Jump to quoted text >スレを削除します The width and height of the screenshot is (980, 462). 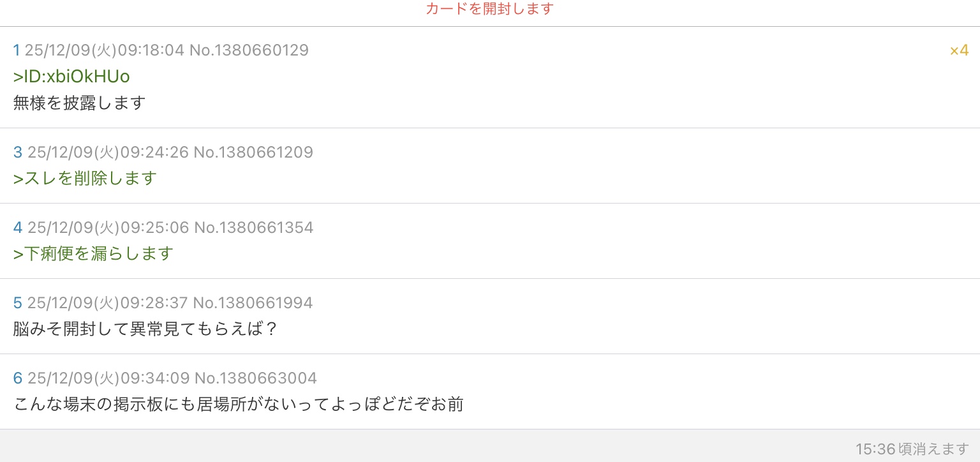click(x=85, y=178)
